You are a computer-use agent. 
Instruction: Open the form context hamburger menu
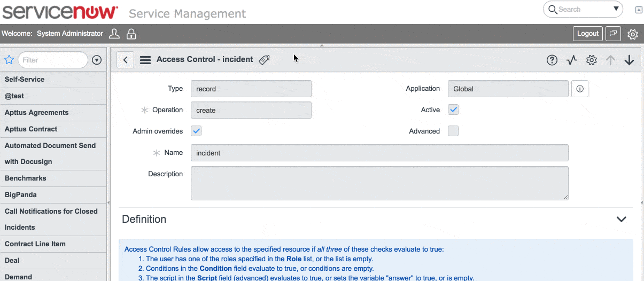pyautogui.click(x=145, y=60)
